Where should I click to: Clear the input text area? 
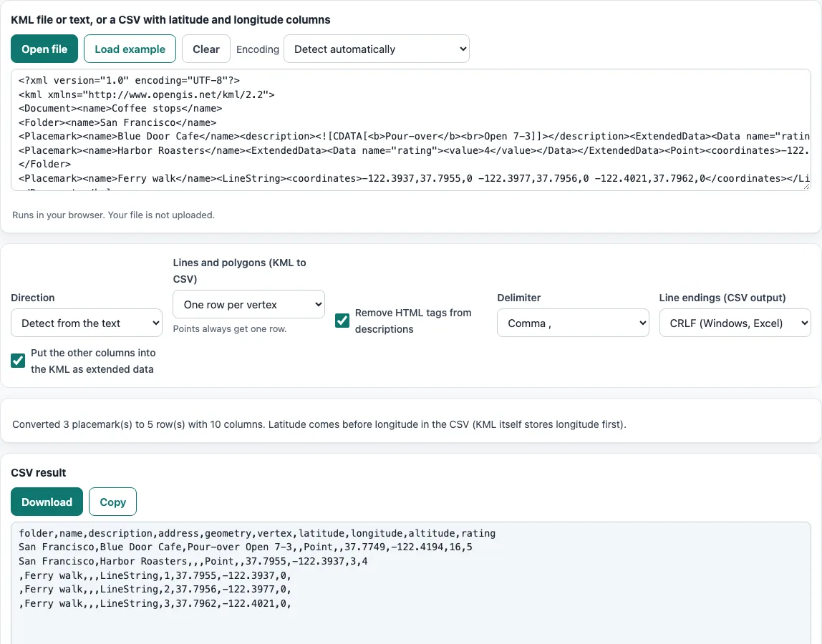206,49
